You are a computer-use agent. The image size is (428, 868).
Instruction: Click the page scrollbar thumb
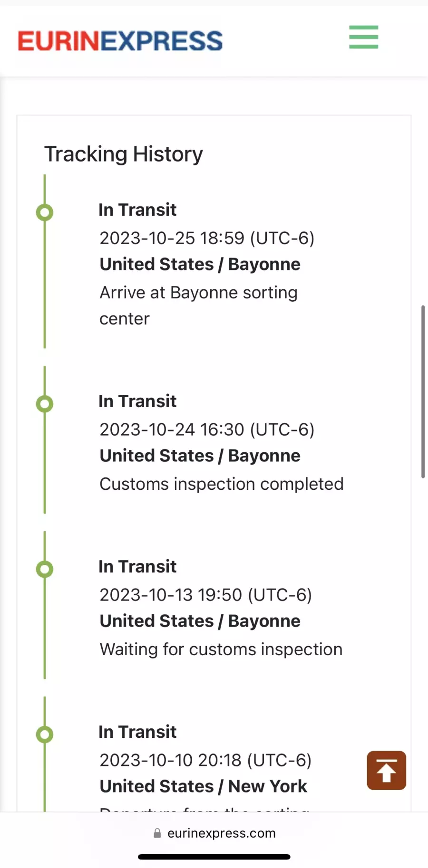click(x=423, y=391)
